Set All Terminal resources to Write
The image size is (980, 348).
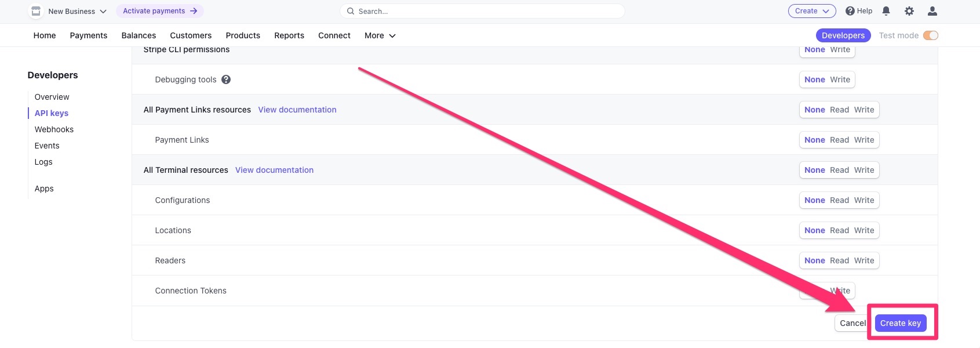tap(864, 170)
